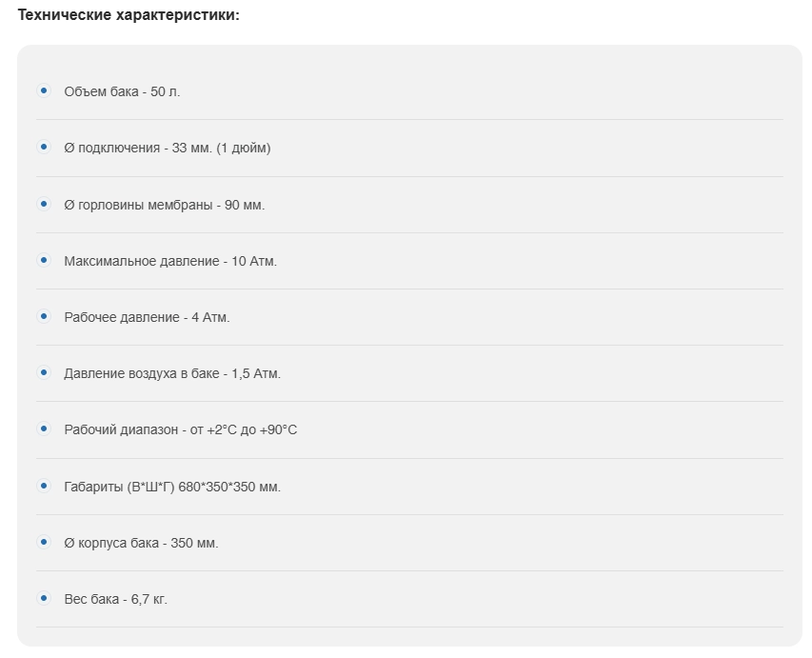Image resolution: width=812 pixels, height=658 pixels.
Task: Click the bullet before Вес бака
Action: tap(44, 598)
